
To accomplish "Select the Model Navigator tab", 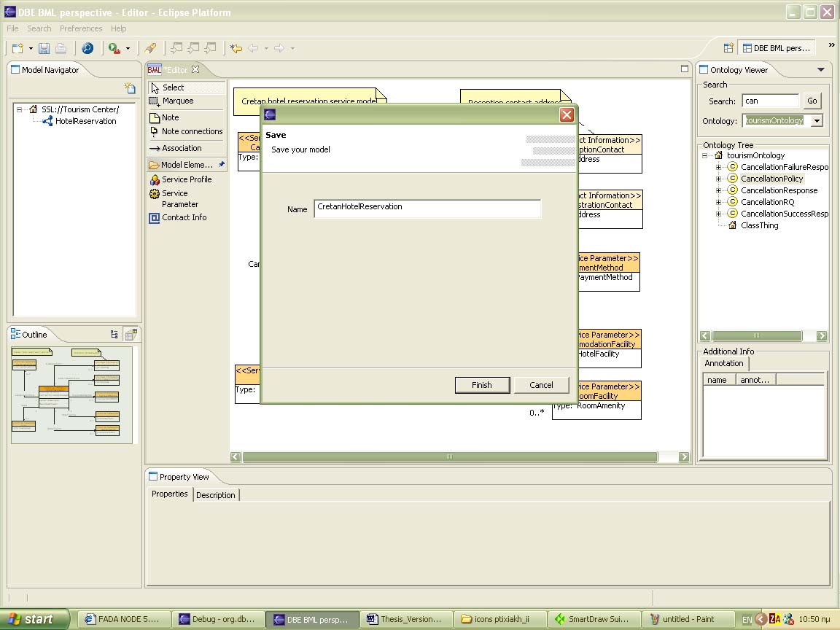I will (45, 70).
